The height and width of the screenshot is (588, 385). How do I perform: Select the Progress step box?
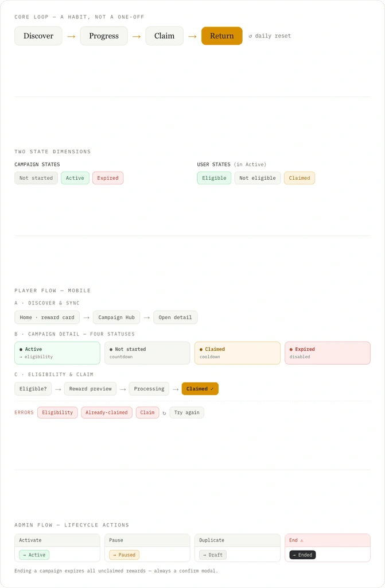tap(104, 36)
